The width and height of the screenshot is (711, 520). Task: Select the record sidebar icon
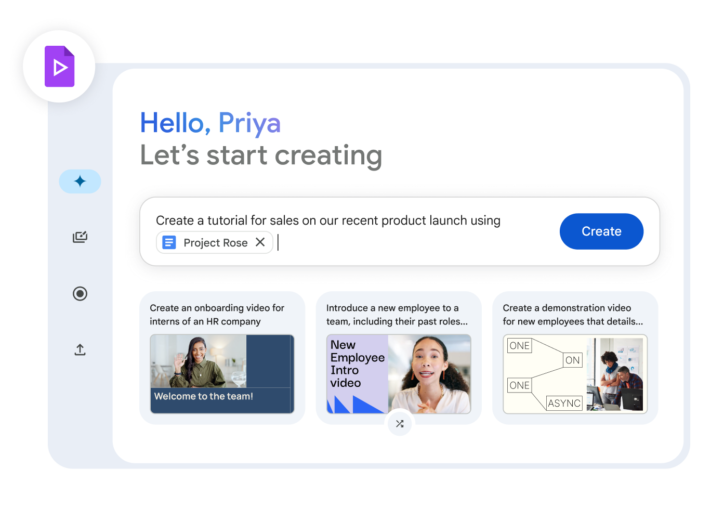point(80,294)
